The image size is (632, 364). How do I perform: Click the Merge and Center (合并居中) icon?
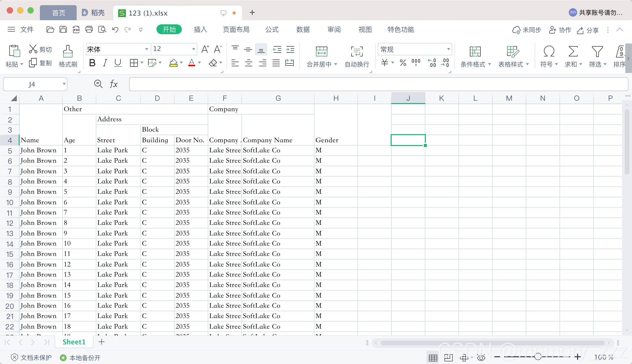pos(321,52)
